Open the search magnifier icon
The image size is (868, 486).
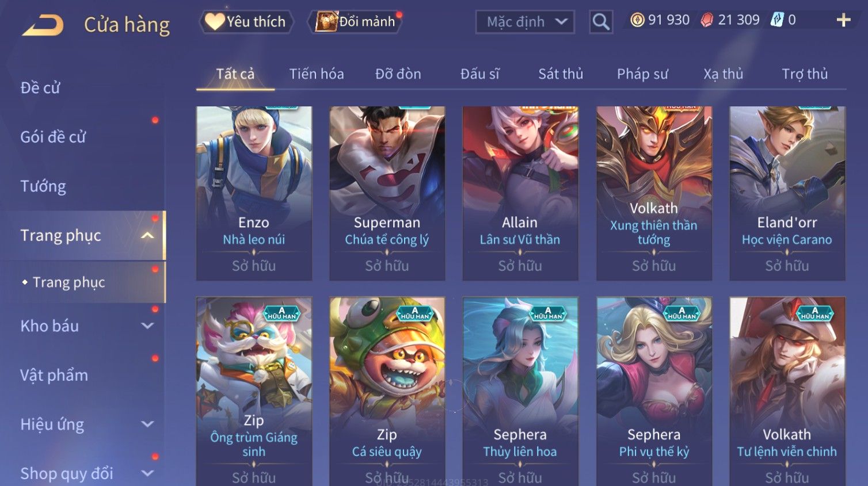(x=601, y=22)
